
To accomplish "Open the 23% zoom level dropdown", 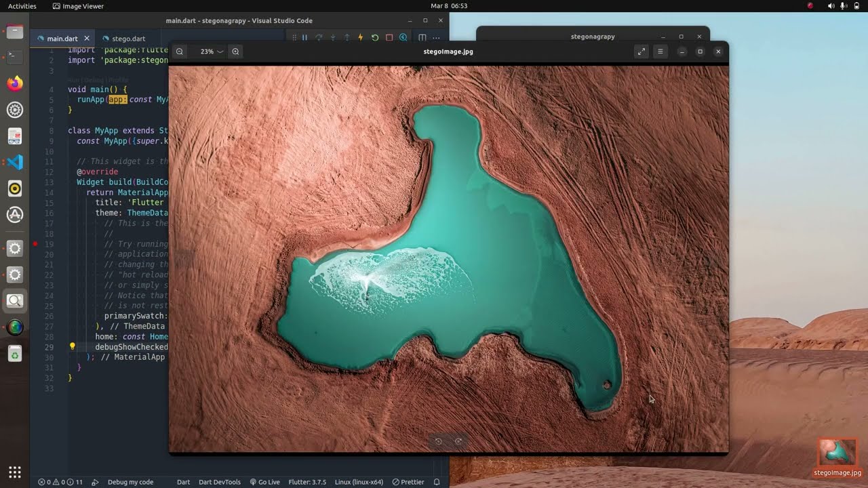I will pos(212,52).
